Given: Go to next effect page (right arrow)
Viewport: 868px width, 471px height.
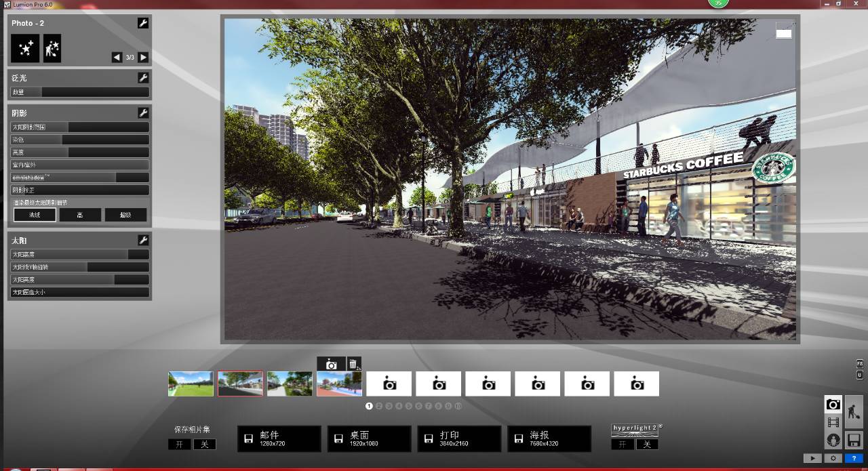Looking at the screenshot, I should coord(143,58).
